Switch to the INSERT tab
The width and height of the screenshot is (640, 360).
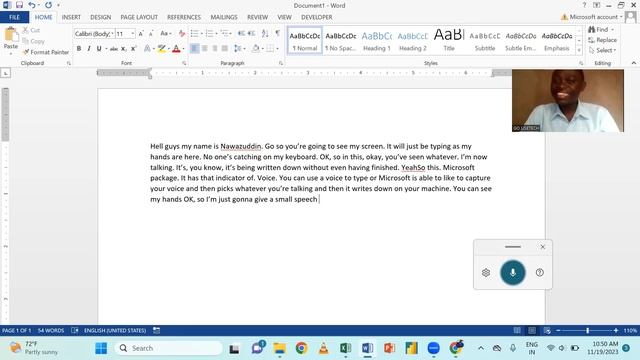71,17
